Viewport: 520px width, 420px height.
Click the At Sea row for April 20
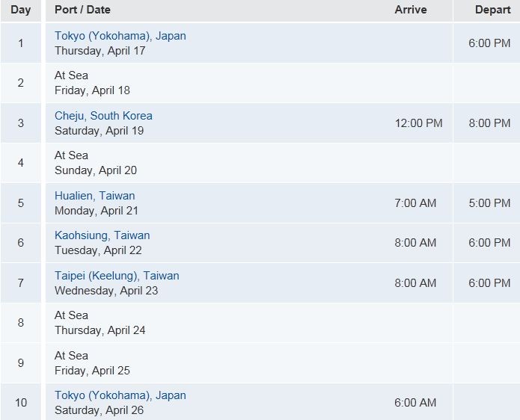pos(260,163)
